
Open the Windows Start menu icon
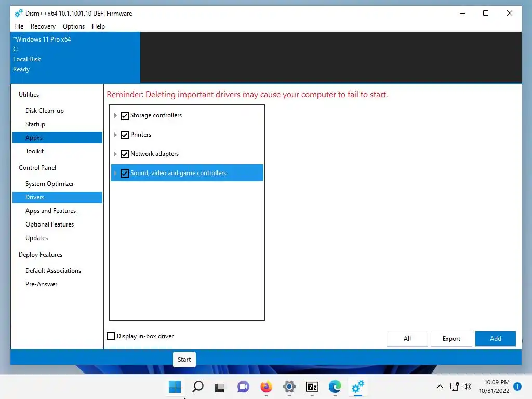pyautogui.click(x=175, y=387)
